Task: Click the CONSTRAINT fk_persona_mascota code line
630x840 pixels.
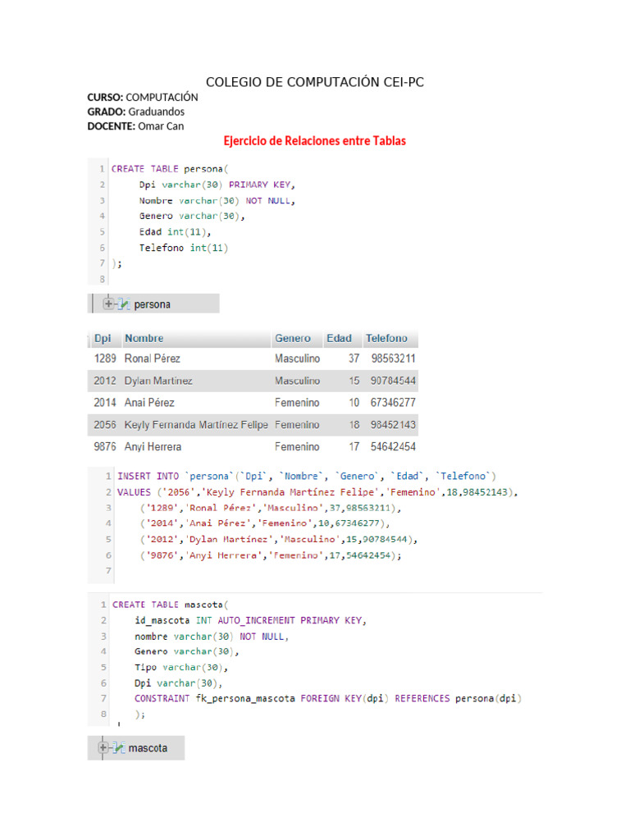Action: [328, 699]
